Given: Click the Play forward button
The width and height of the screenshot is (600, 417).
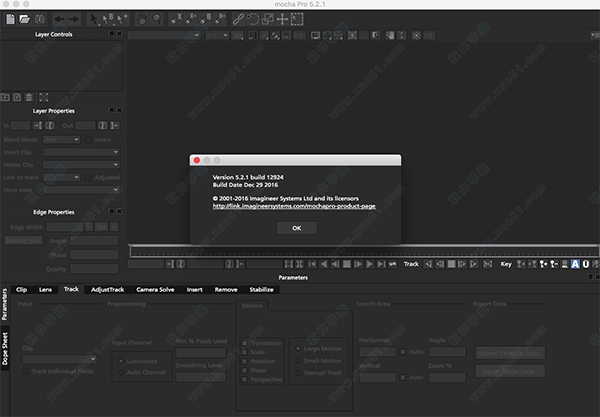Looking at the screenshot, I should tap(370, 264).
